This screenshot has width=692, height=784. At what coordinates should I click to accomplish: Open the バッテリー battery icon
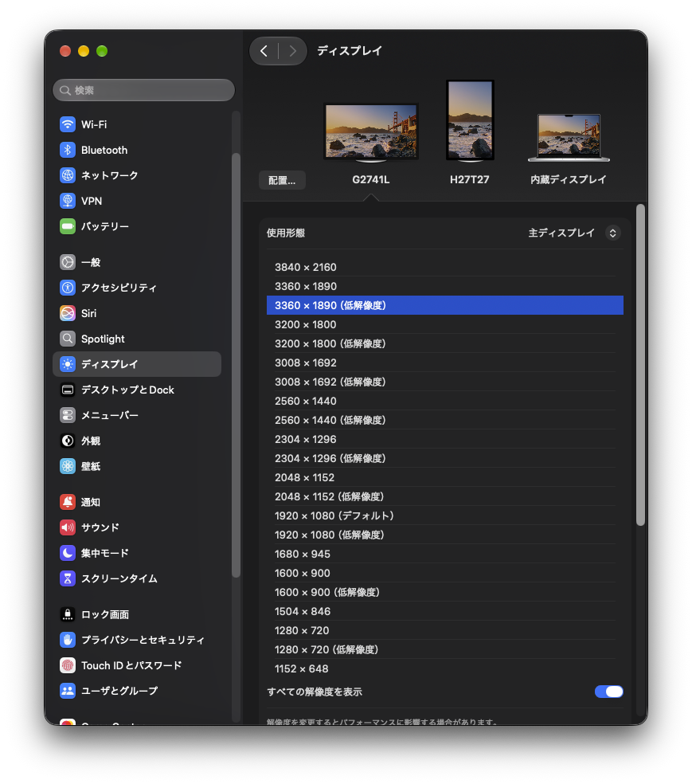pos(68,226)
